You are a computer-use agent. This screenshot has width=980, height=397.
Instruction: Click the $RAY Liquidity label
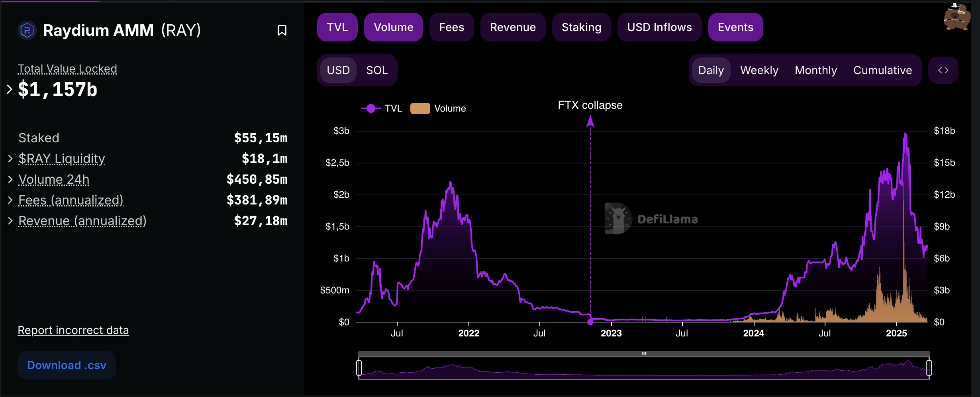(x=62, y=159)
